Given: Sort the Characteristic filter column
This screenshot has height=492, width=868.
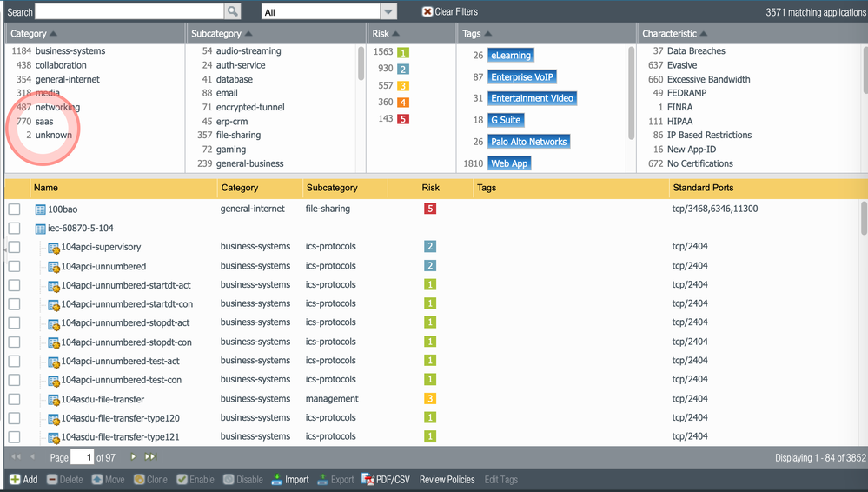Looking at the screenshot, I should point(704,34).
